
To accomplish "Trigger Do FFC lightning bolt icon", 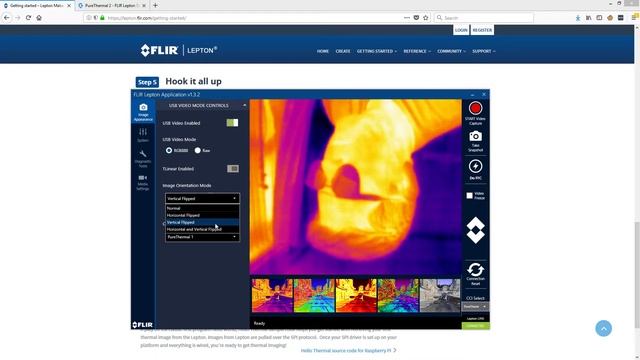I will click(x=475, y=166).
